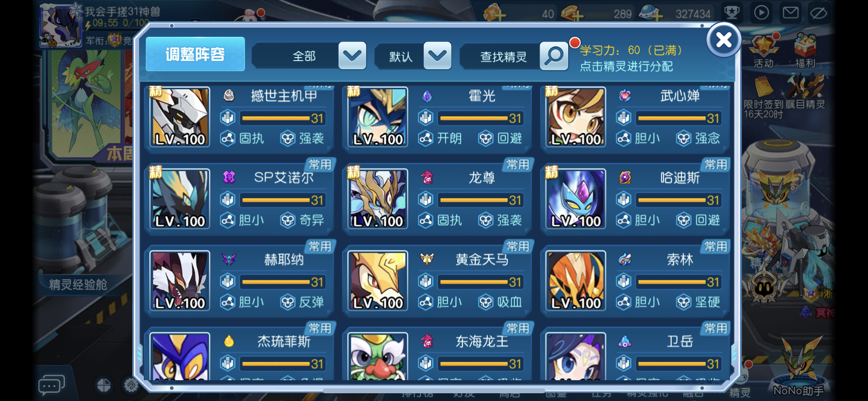Viewport: 868px width, 401px height.
Task: Expand the 默认 sort dropdown
Action: [437, 56]
